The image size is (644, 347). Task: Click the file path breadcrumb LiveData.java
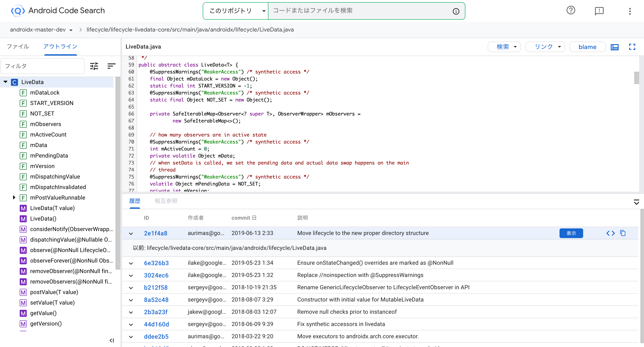coord(276,30)
